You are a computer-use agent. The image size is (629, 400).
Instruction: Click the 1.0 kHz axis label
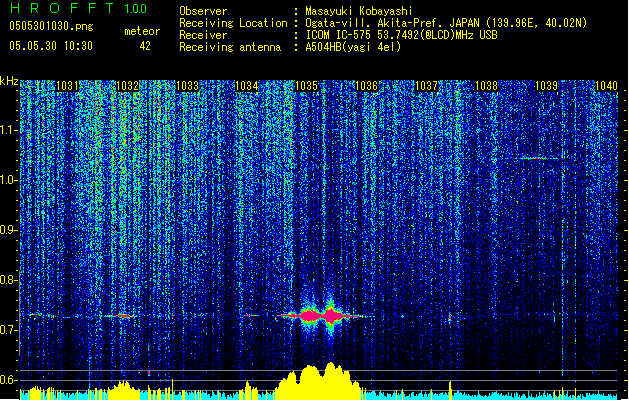pyautogui.click(x=9, y=181)
